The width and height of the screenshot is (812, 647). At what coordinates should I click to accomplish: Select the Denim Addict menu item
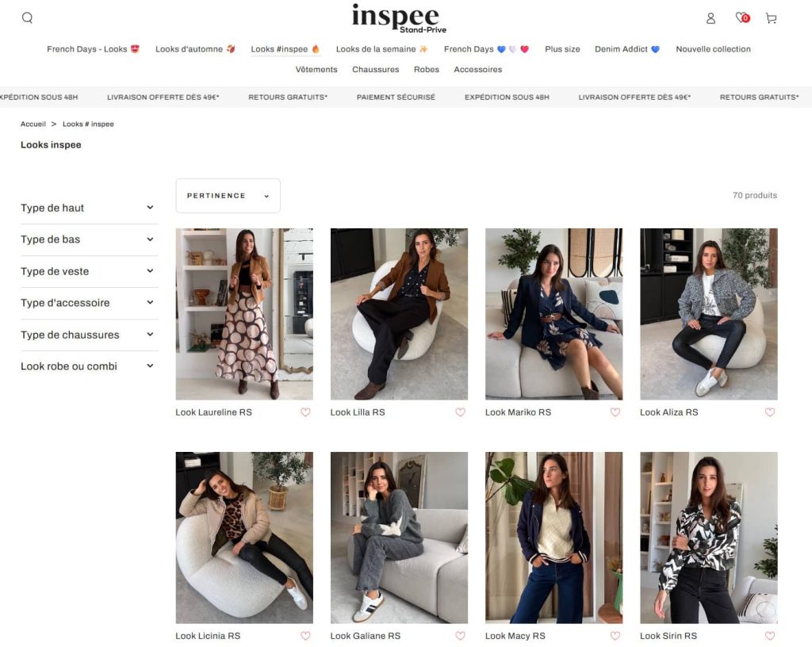626,49
